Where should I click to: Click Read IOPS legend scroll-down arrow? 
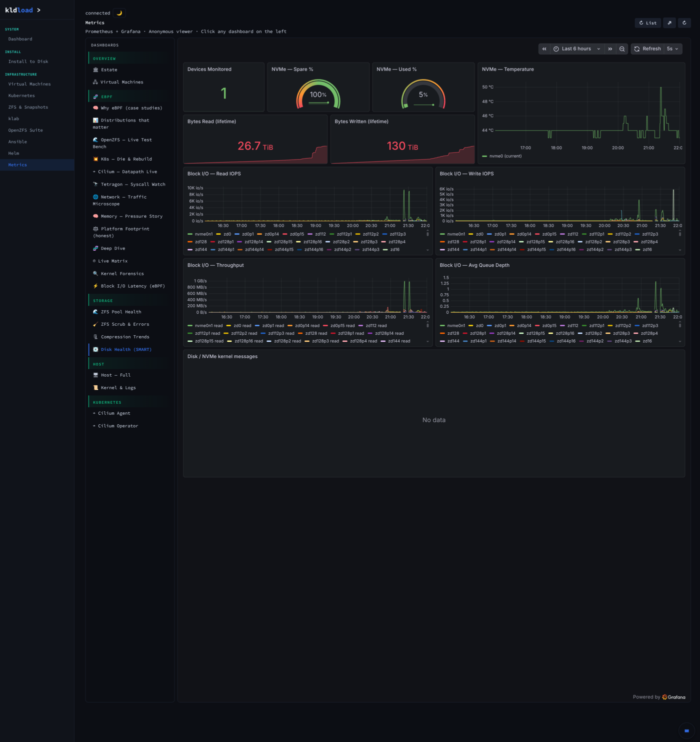427,250
